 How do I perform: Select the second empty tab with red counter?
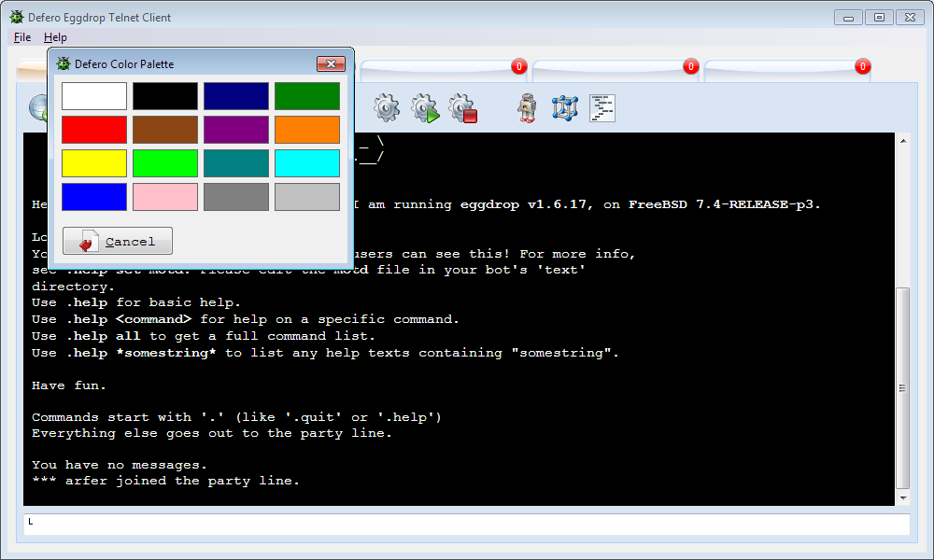click(x=445, y=70)
